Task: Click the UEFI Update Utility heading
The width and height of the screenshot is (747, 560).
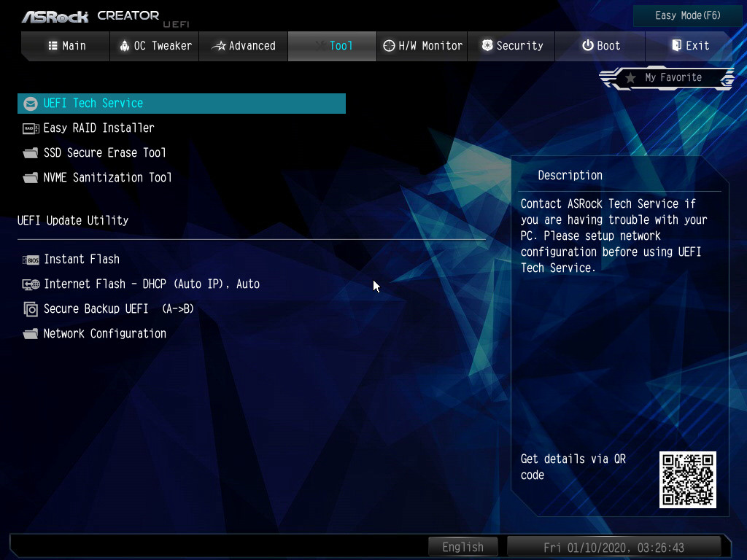Action: click(x=73, y=221)
